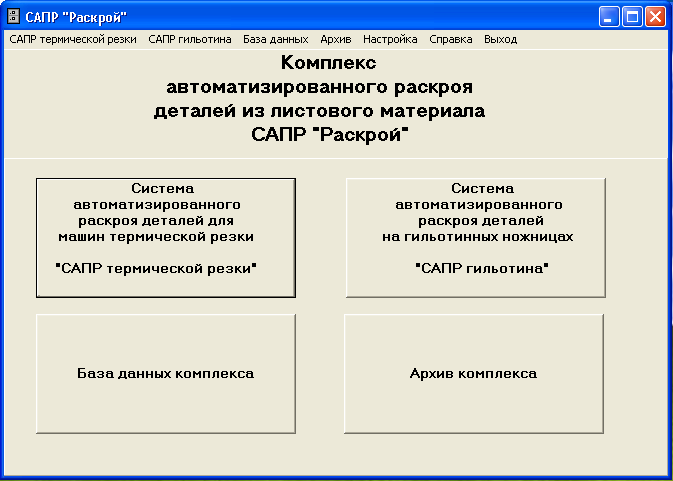The image size is (673, 481).
Task: Launch the "САПР гильотина" system button
Action: [x=476, y=238]
